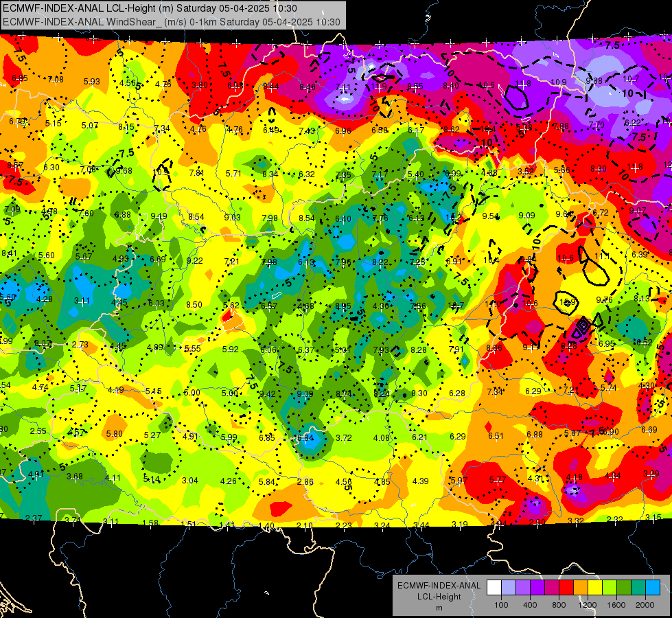Click the 8.50 wind shear value
This screenshot has width=672, height=618.
[194, 304]
